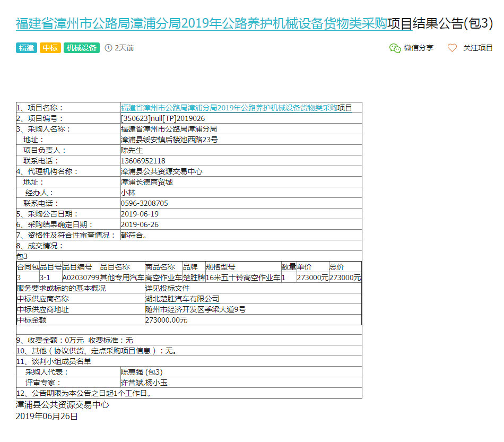This screenshot has height=442, width=504.
Task: Click supplier name 湖北楚胜汽车有限公司
Action: coord(182,299)
